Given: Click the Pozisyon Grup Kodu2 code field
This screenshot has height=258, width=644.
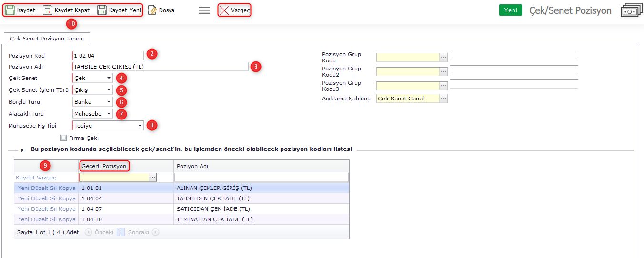Looking at the screenshot, I should coord(408,71).
